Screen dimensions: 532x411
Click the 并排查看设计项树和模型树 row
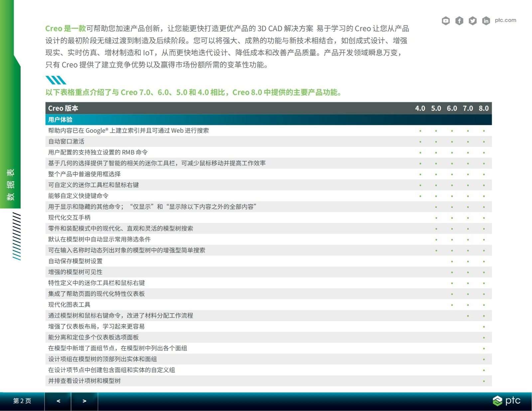84,381
